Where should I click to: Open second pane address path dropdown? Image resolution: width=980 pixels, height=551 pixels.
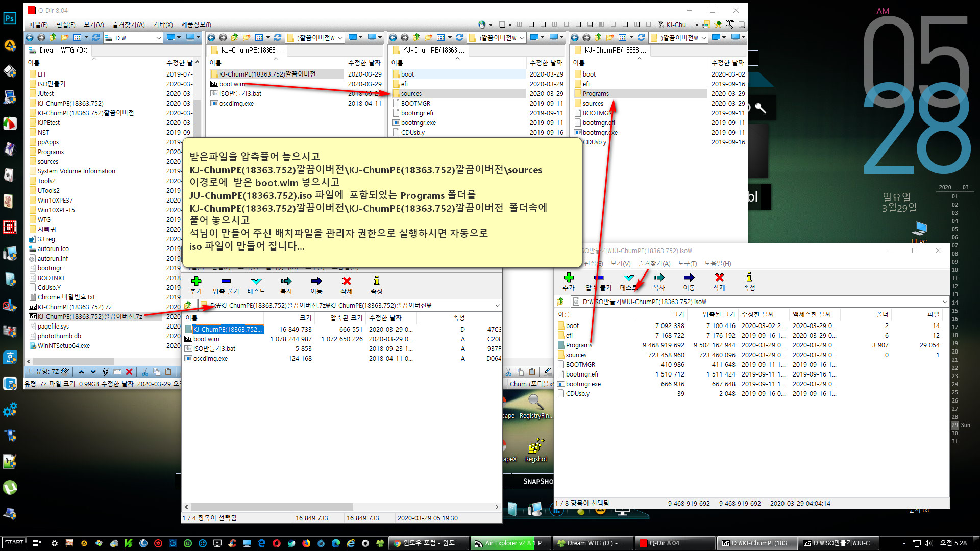pyautogui.click(x=340, y=38)
